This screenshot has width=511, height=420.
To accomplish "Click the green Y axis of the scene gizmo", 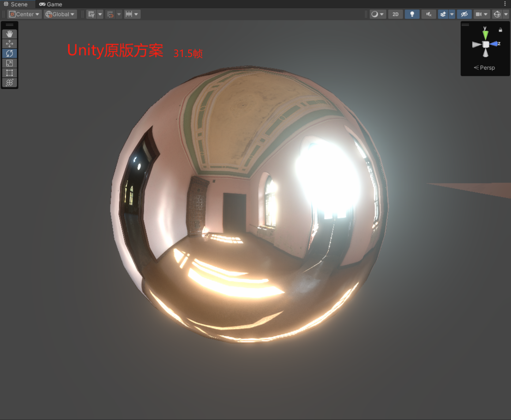I will coord(485,35).
